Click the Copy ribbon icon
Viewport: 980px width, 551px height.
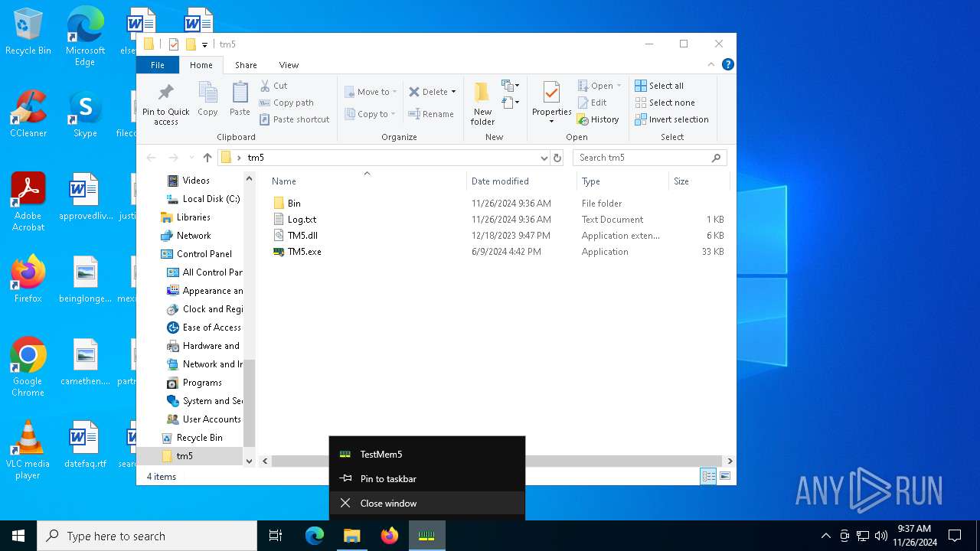click(x=207, y=99)
